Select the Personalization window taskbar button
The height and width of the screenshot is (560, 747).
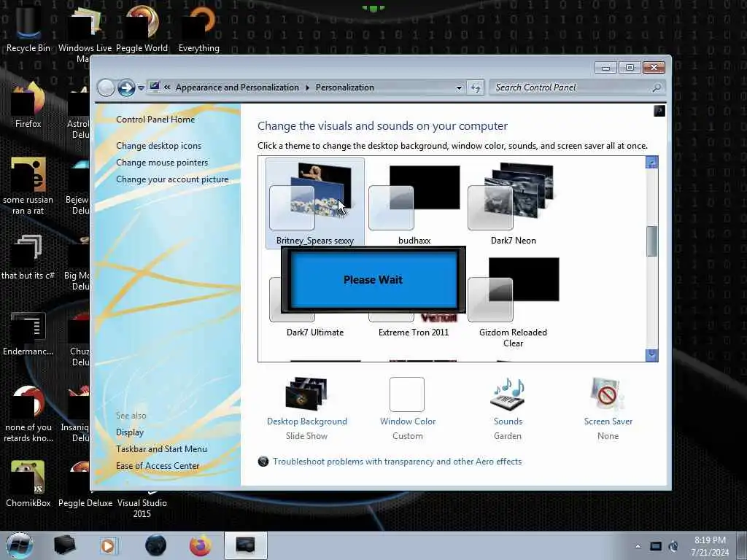coord(245,545)
